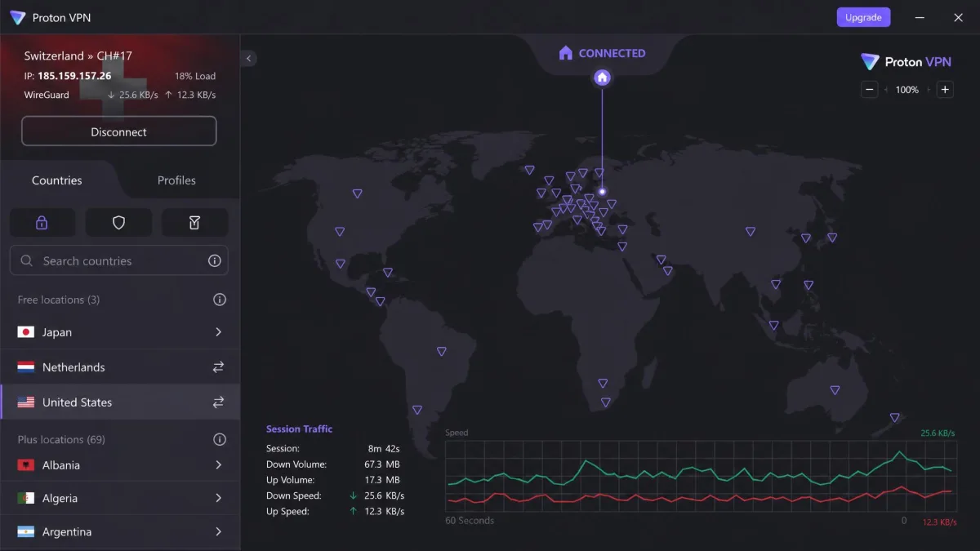Click the IP address 185.159.157.26

[74, 76]
